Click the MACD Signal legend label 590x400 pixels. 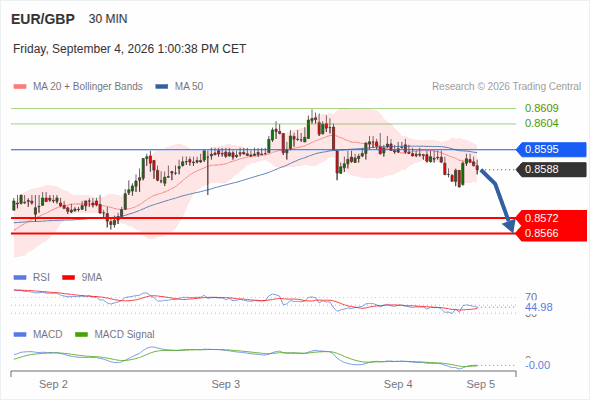(125, 335)
